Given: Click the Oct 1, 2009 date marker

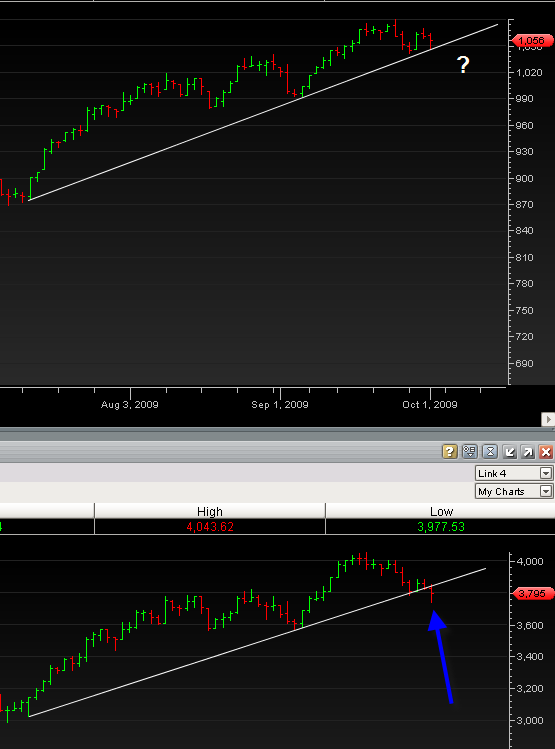Looking at the screenshot, I should click(430, 405).
